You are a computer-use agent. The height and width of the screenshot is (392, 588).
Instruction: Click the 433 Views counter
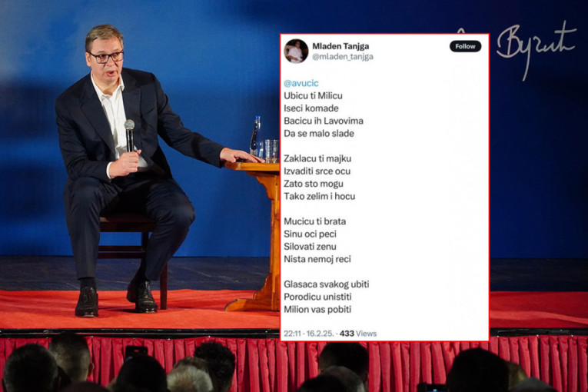pos(357,334)
